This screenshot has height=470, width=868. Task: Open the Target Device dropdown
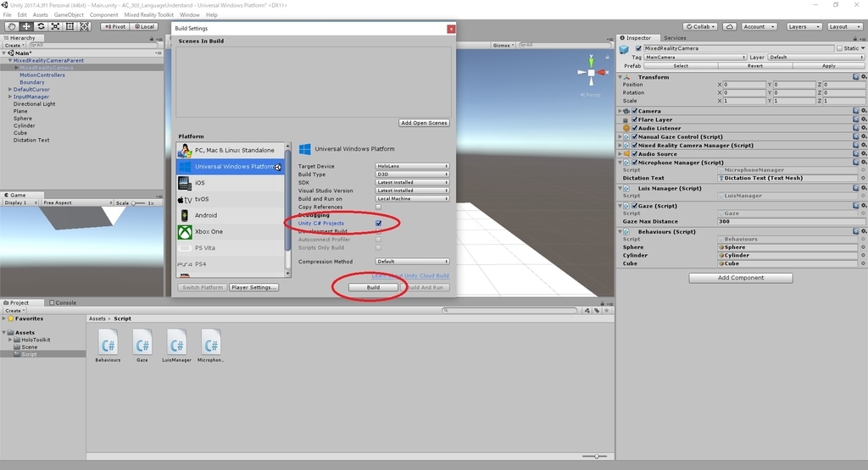click(x=412, y=166)
